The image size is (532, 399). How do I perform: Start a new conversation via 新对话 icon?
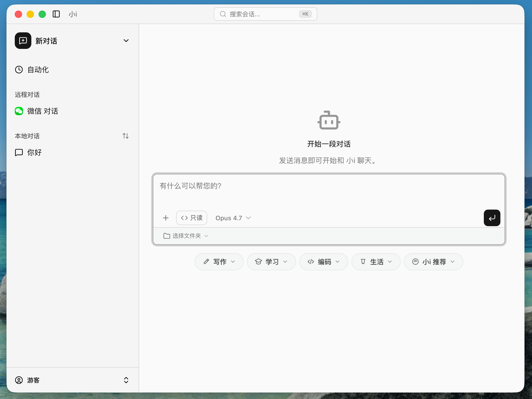pyautogui.click(x=23, y=41)
